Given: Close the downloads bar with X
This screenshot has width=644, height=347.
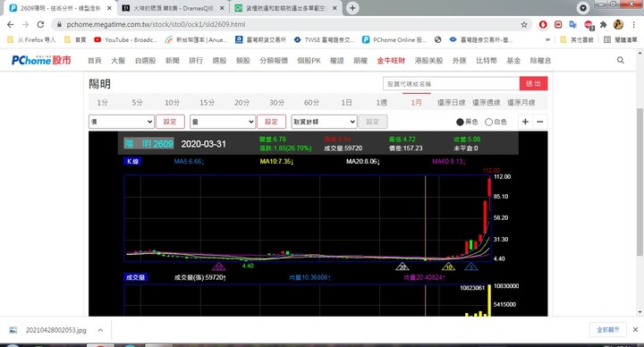Looking at the screenshot, I should (x=635, y=330).
